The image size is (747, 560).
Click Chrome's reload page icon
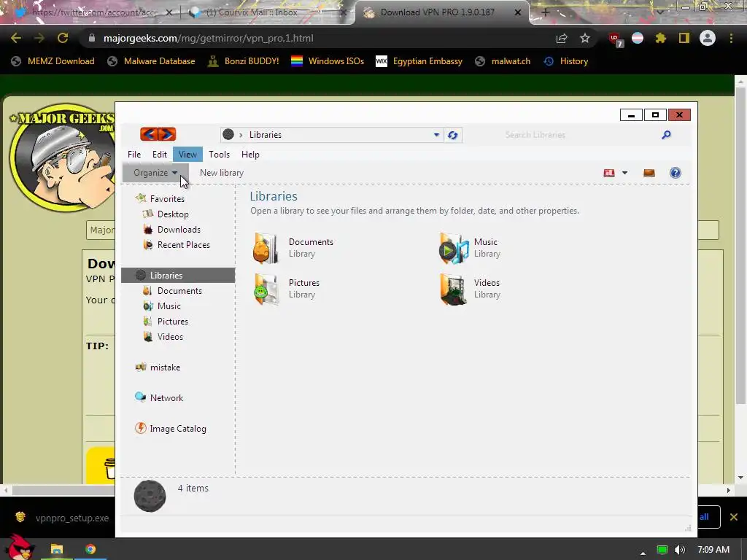click(63, 38)
